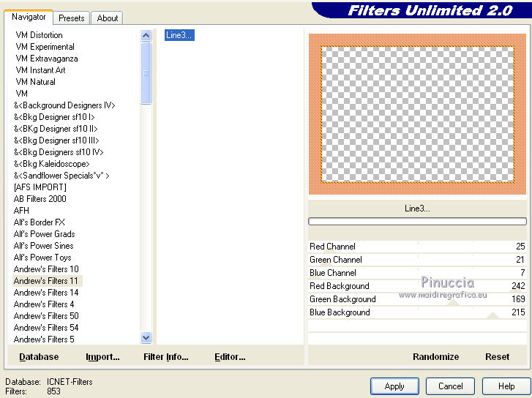The height and width of the screenshot is (398, 532).
Task: Select Alf's Border FX category
Action: tap(39, 222)
